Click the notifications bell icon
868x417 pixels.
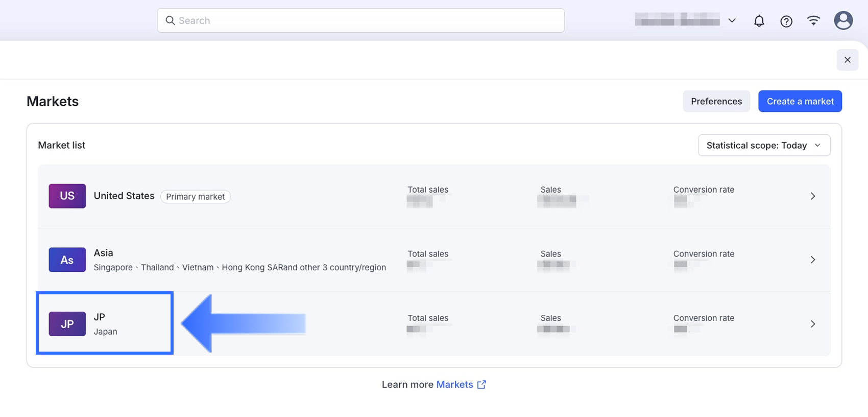click(x=759, y=21)
